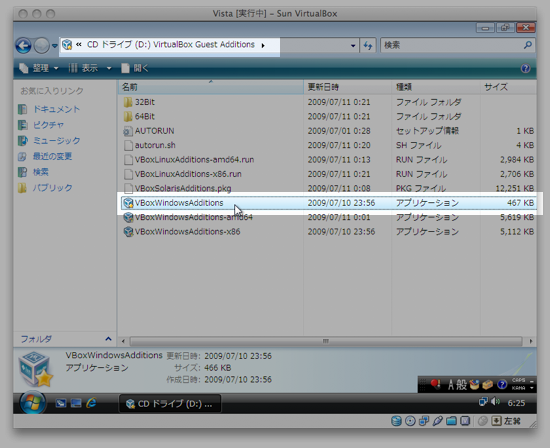
Task: Select VBoxWindowsAdditions-x86 application
Action: tap(182, 232)
